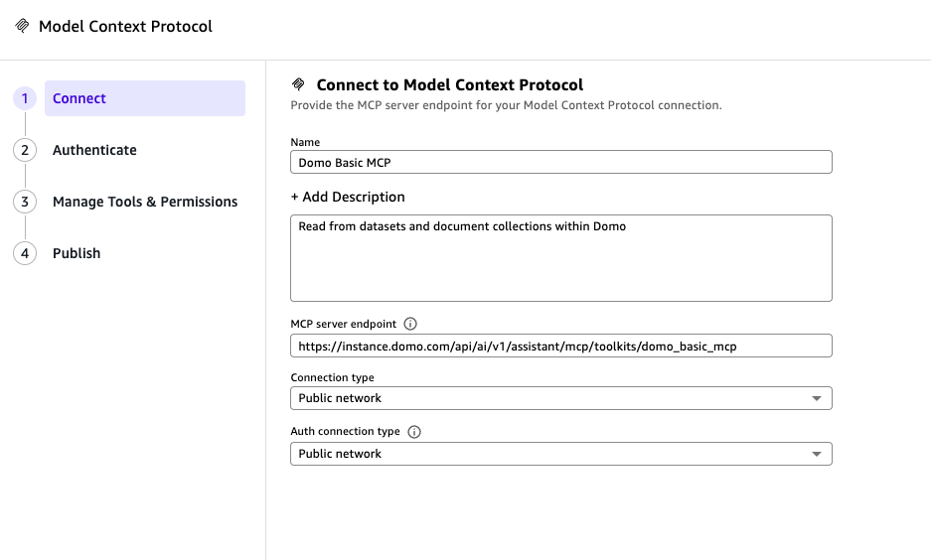Click the Model Context Protocol header icon
The image size is (931, 560).
(22, 26)
